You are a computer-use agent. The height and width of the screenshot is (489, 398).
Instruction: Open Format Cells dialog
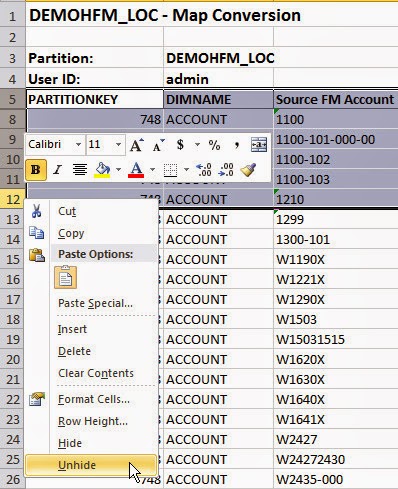point(90,399)
